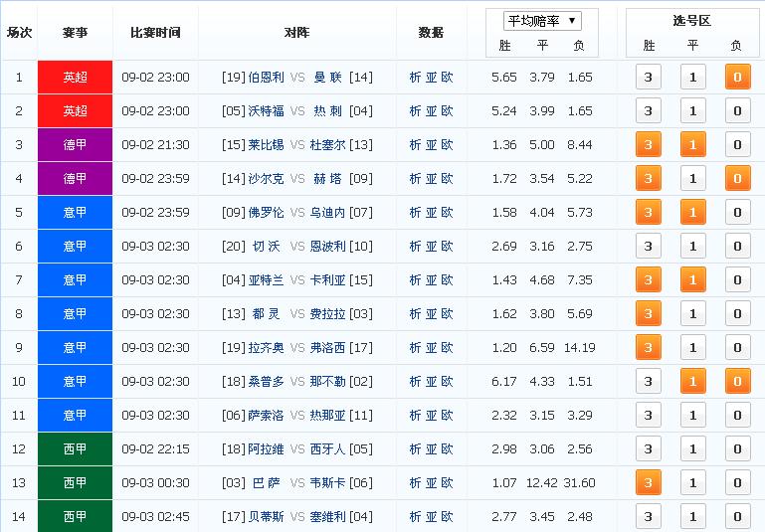Deselect loss 0 for 沙尔克 vs 赫塔

pyautogui.click(x=738, y=178)
